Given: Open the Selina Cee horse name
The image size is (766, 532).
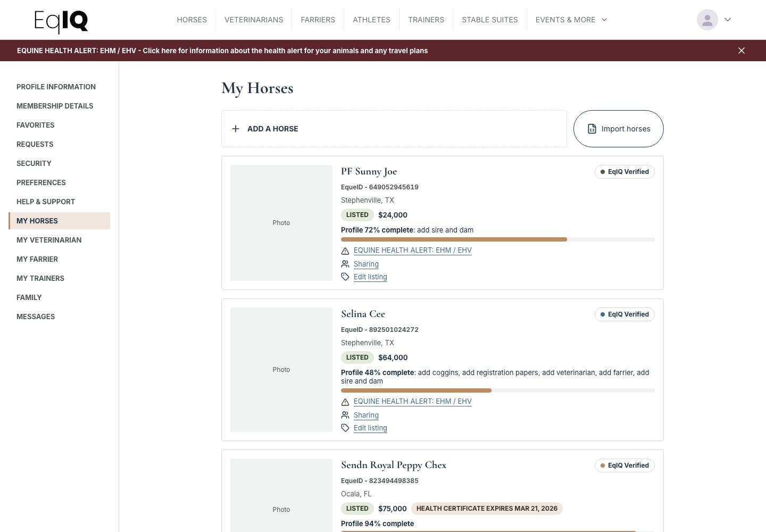Looking at the screenshot, I should tap(363, 314).
